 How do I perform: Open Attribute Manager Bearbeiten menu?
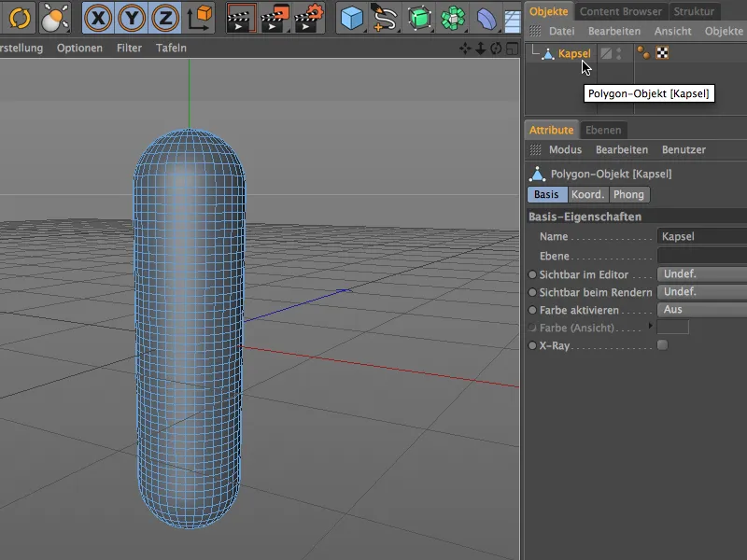pos(622,149)
